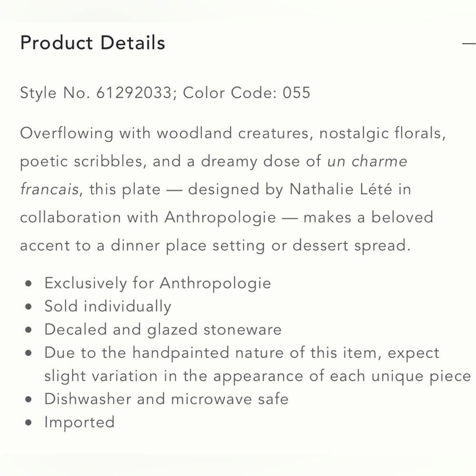Click the 'slight variation in the appearance' line
Image resolution: width=476 pixels, height=476 pixels.
257,376
